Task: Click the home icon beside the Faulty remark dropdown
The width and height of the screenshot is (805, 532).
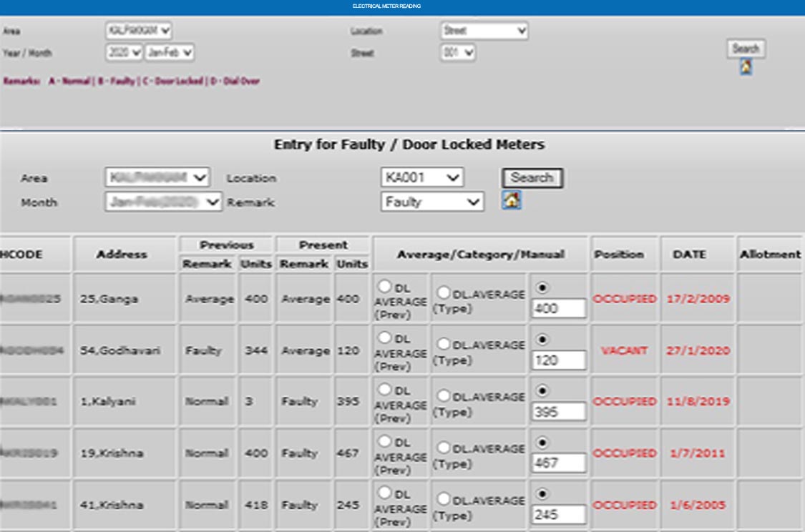Action: 511,201
